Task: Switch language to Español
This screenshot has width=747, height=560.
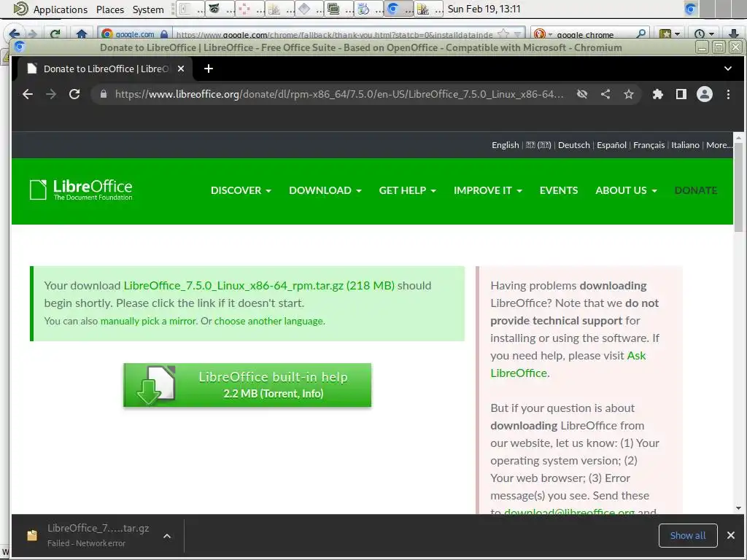Action: tap(611, 145)
